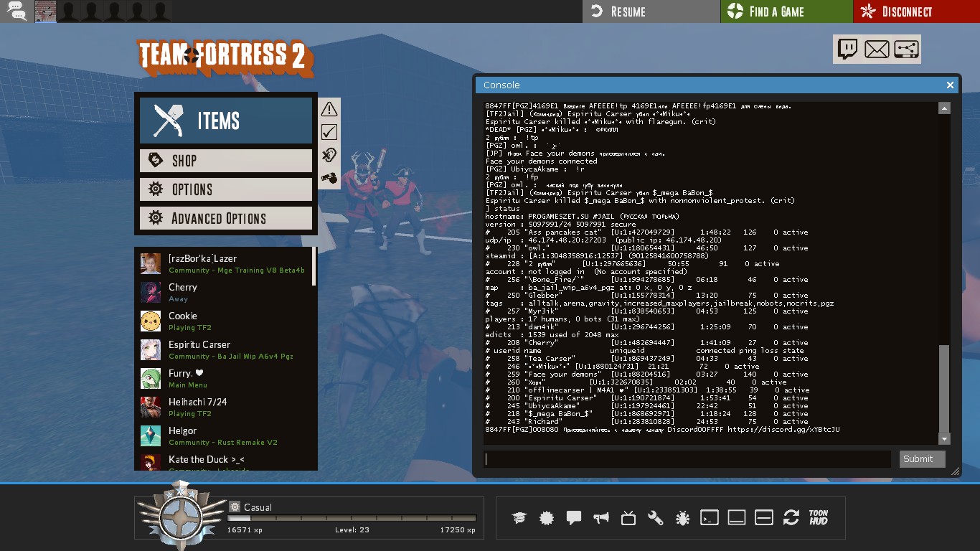
Task: Open the report player warning triangle icon
Action: (329, 109)
